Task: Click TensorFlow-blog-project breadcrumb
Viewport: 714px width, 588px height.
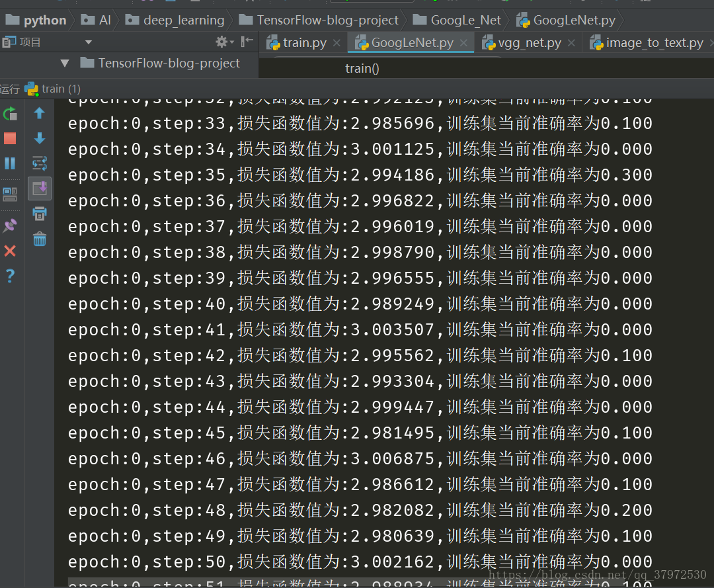Action: point(319,20)
